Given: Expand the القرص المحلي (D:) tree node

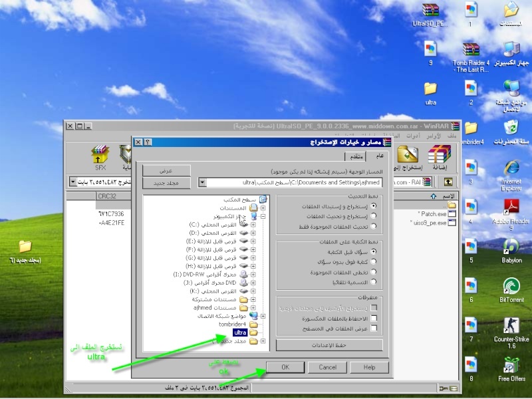Looking at the screenshot, I should pos(253,233).
